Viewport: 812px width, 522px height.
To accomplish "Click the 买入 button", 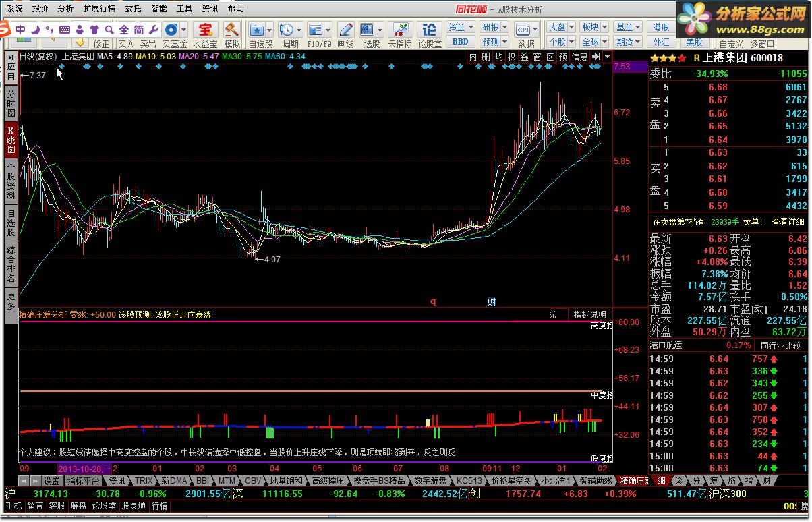I will coord(126,44).
